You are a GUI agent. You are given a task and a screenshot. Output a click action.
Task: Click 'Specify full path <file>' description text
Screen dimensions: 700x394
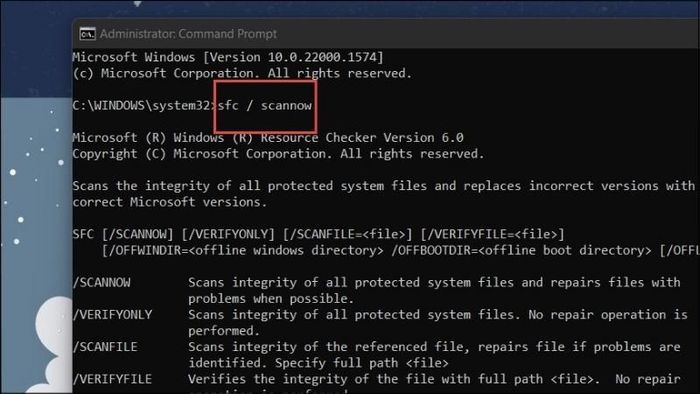362,363
